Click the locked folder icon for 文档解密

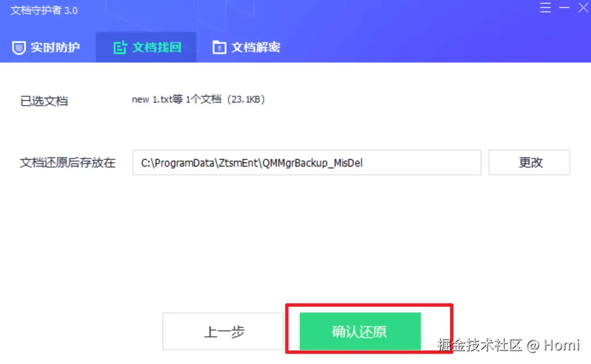click(x=219, y=47)
